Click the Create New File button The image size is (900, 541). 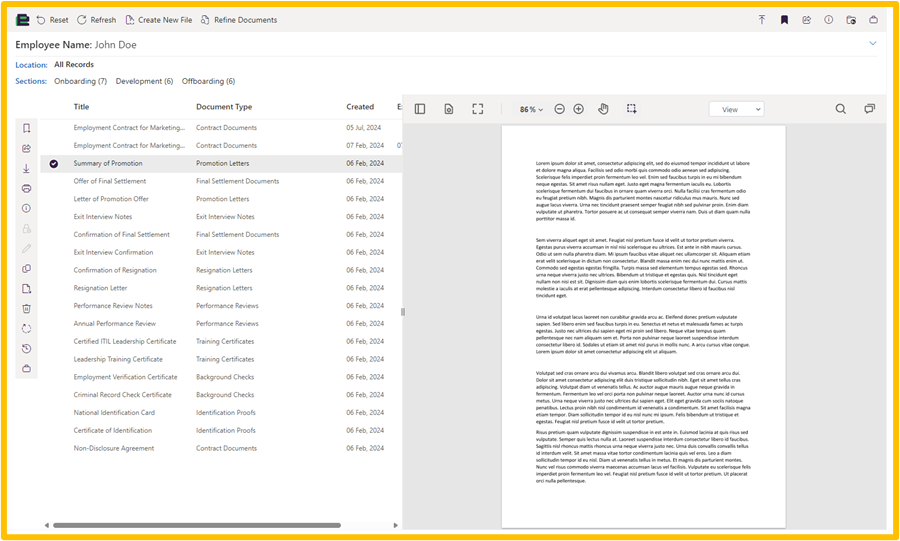point(158,20)
